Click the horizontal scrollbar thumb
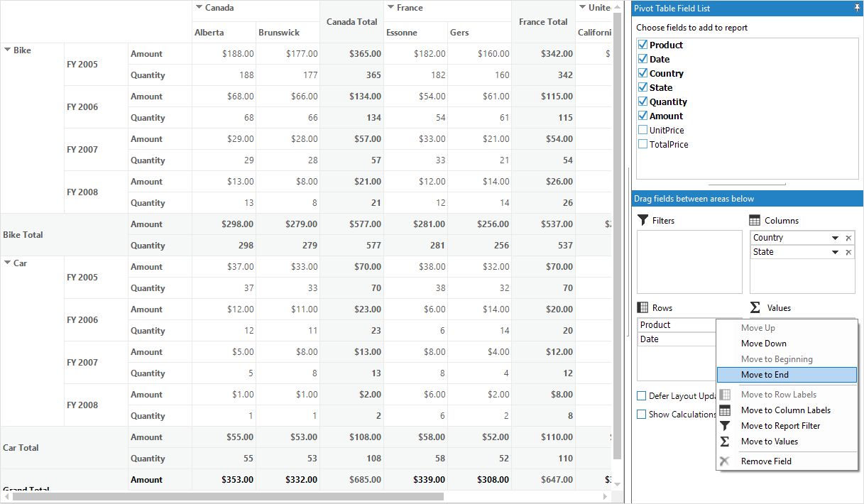Image resolution: width=864 pixels, height=504 pixels. pyautogui.click(x=228, y=496)
